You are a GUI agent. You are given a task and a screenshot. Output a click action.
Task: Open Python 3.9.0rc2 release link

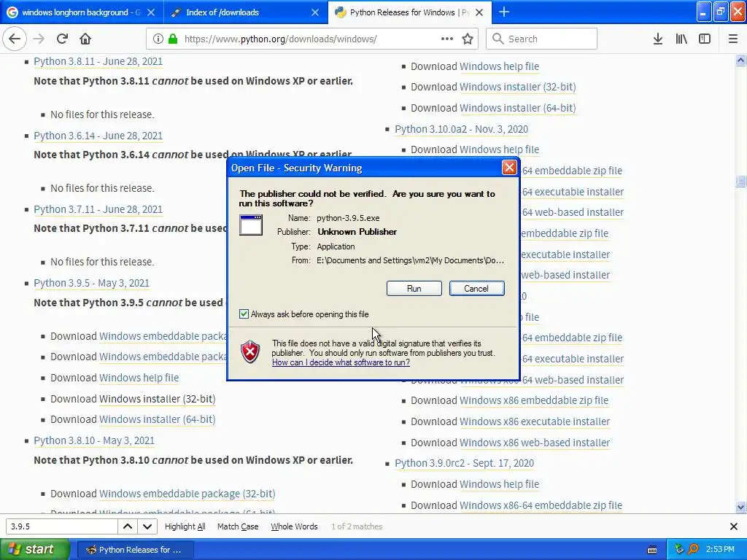[464, 463]
